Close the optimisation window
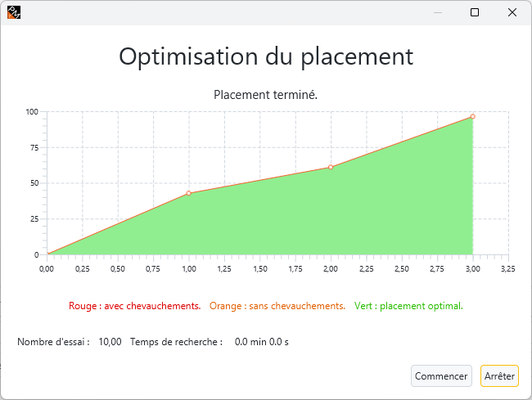 pyautogui.click(x=512, y=12)
